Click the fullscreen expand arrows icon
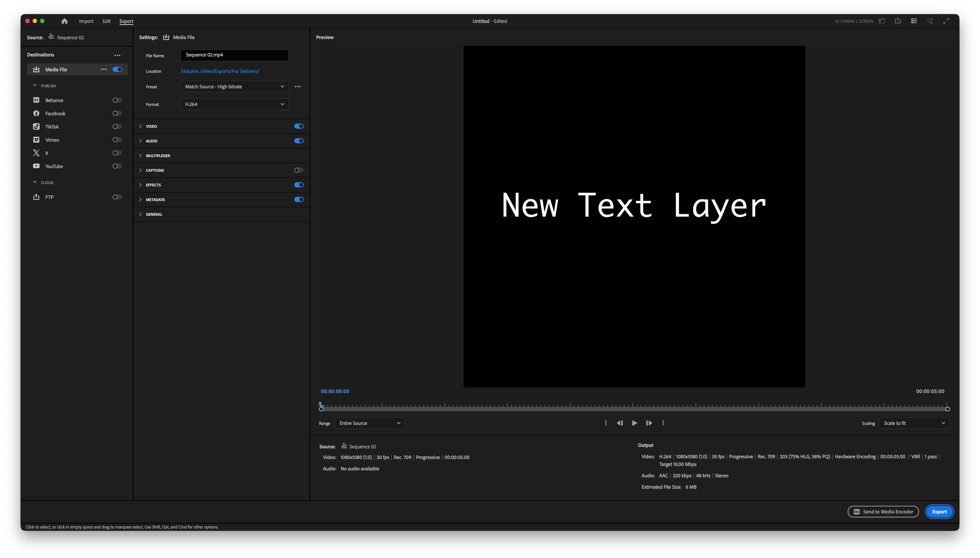Image resolution: width=980 pixels, height=558 pixels. (946, 21)
